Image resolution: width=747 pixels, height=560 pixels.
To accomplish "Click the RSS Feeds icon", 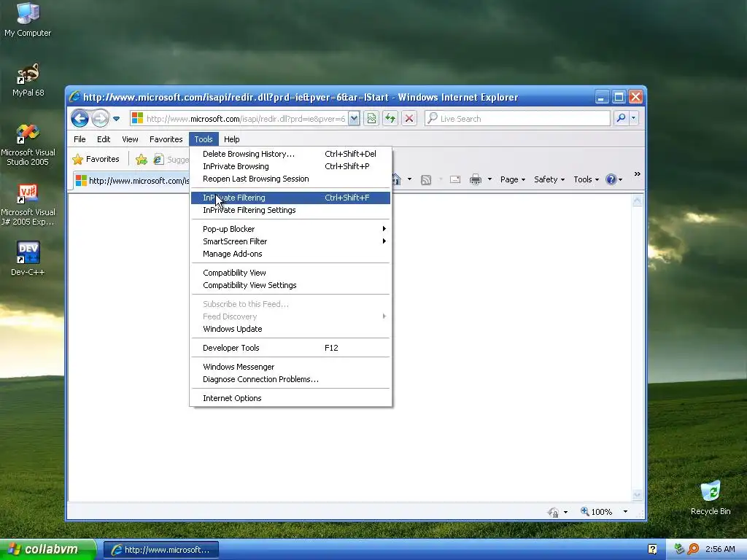I will 426,179.
